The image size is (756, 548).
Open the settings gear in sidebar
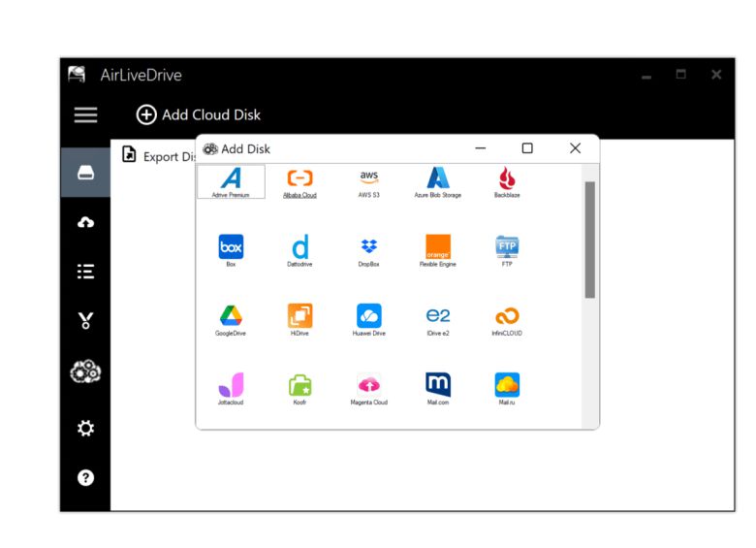coord(85,426)
